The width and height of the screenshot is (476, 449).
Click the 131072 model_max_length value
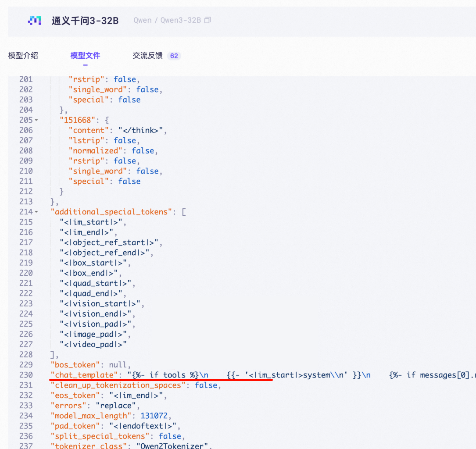[x=154, y=416]
